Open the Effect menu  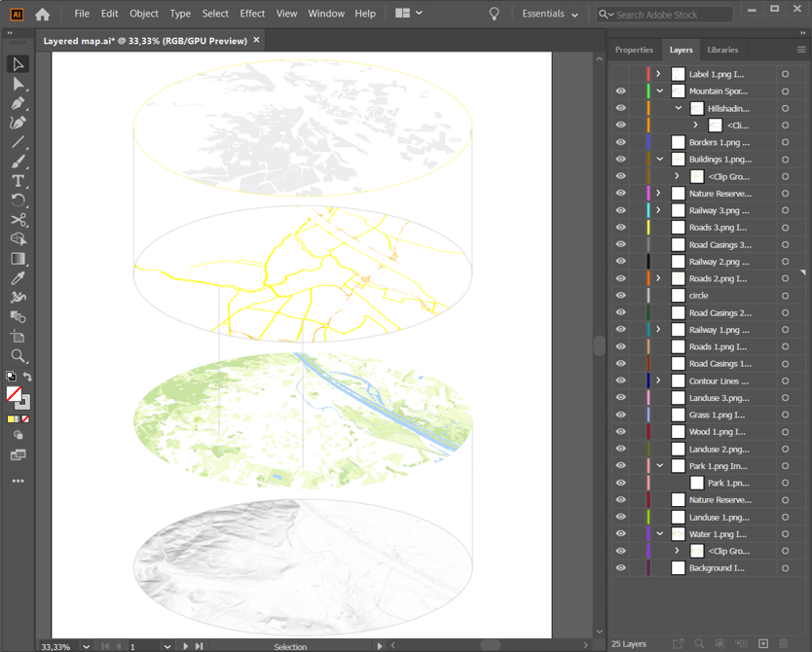tap(252, 14)
